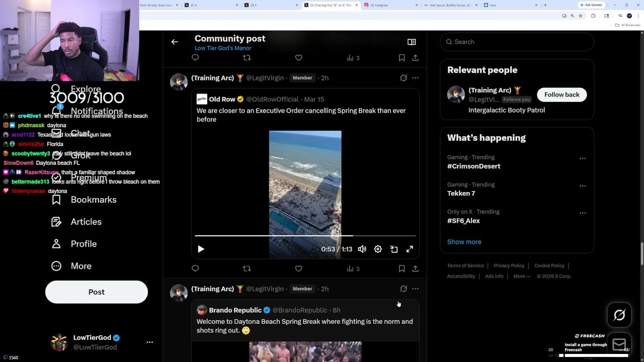Open Privacy Policy footer link
The width and height of the screenshot is (644, 362).
509,265
